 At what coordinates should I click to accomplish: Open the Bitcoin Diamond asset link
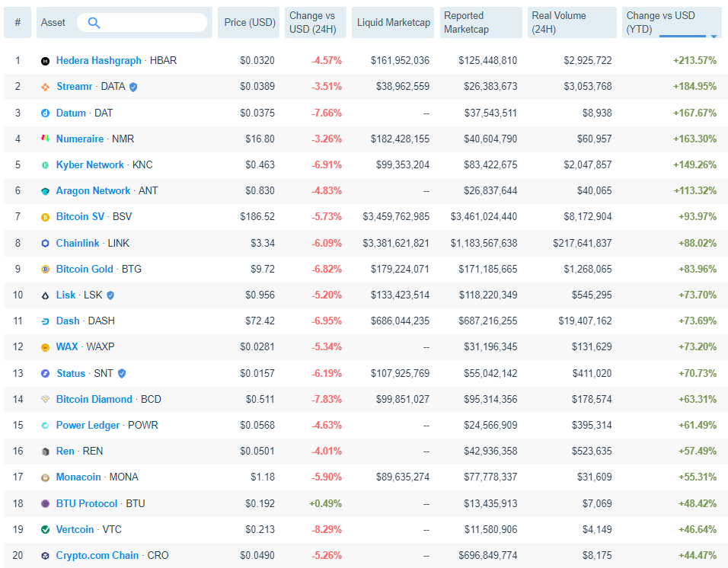point(94,399)
